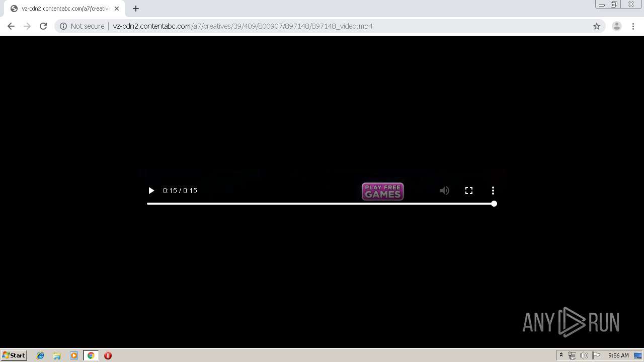Play the video from the start

click(151, 191)
